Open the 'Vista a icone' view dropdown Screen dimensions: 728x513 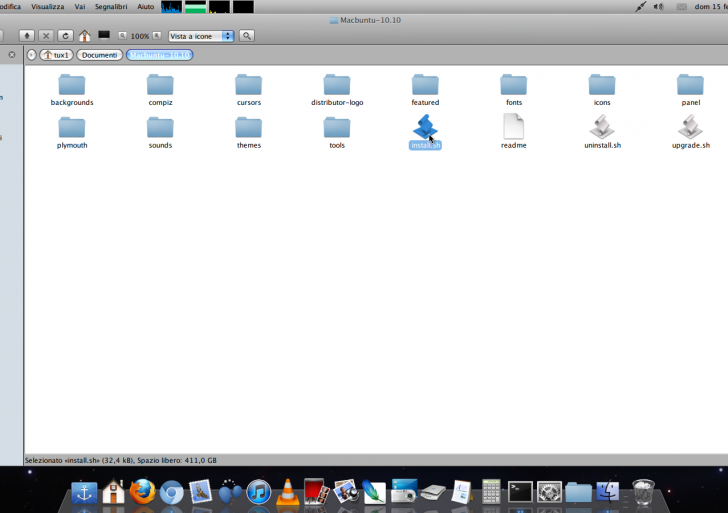click(200, 36)
